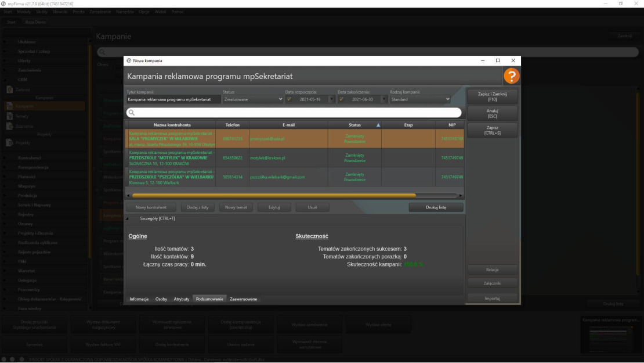Click the magnifier icon in the background Kampanie search bar
This screenshot has height=363, width=644.
102,52
